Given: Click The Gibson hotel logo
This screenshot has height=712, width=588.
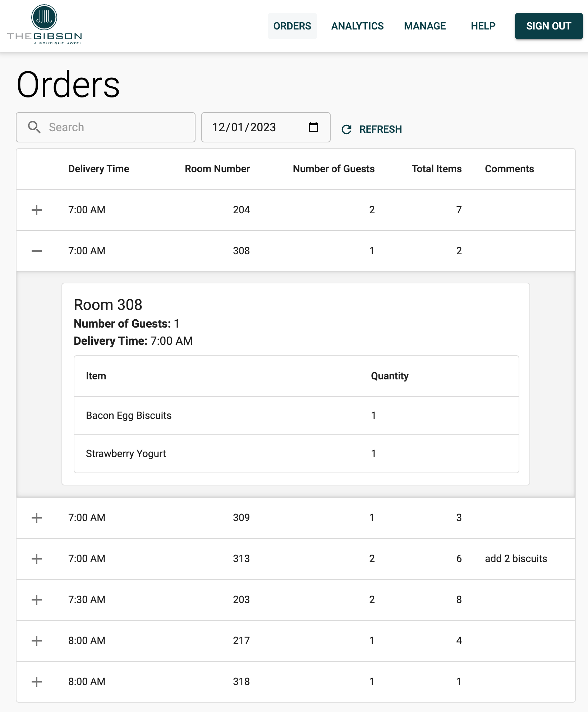Looking at the screenshot, I should pyautogui.click(x=45, y=25).
